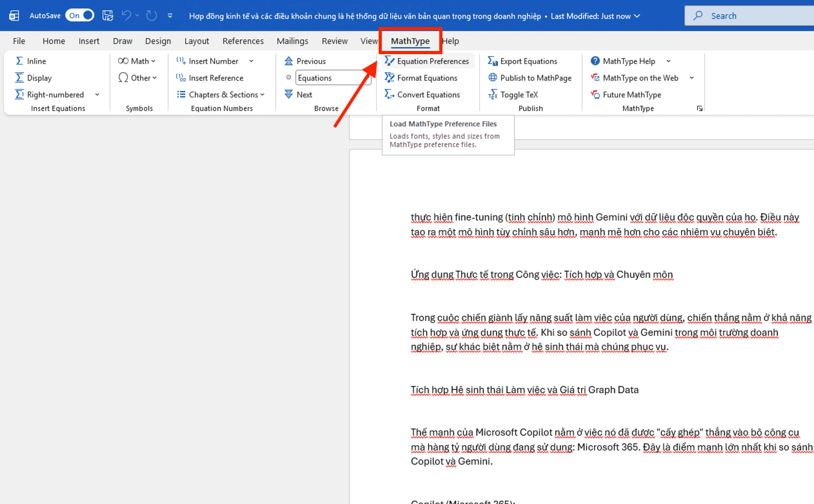Viewport: 814px width, 504px height.
Task: Toggle AutoSave off
Action: (x=79, y=14)
